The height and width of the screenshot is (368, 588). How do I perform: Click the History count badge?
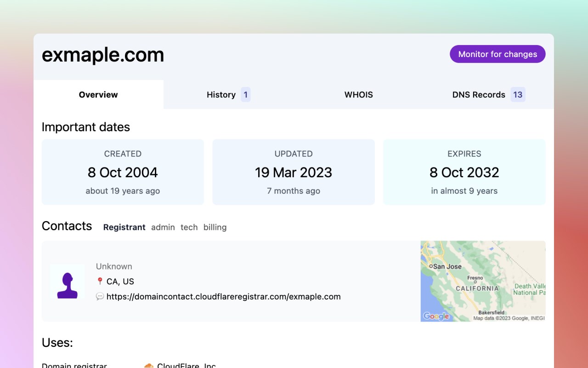pos(246,95)
